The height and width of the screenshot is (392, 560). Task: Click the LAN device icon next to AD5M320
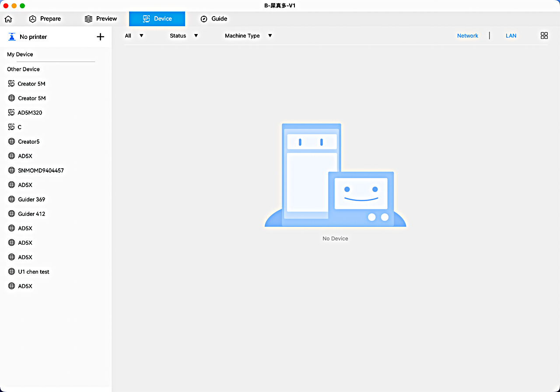click(x=11, y=112)
